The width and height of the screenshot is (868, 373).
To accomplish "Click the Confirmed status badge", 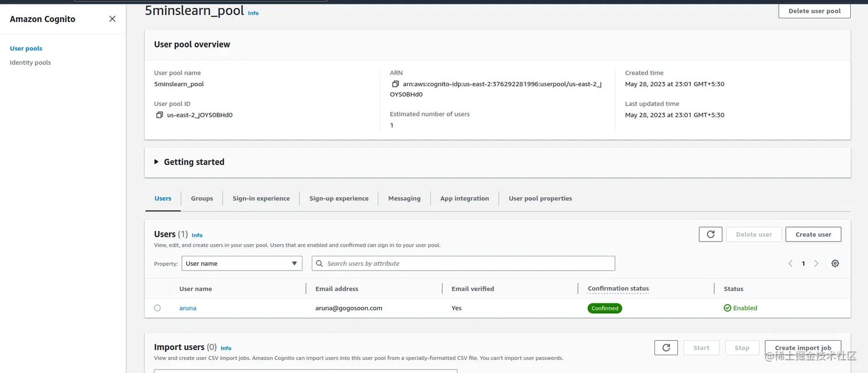I will pos(604,308).
